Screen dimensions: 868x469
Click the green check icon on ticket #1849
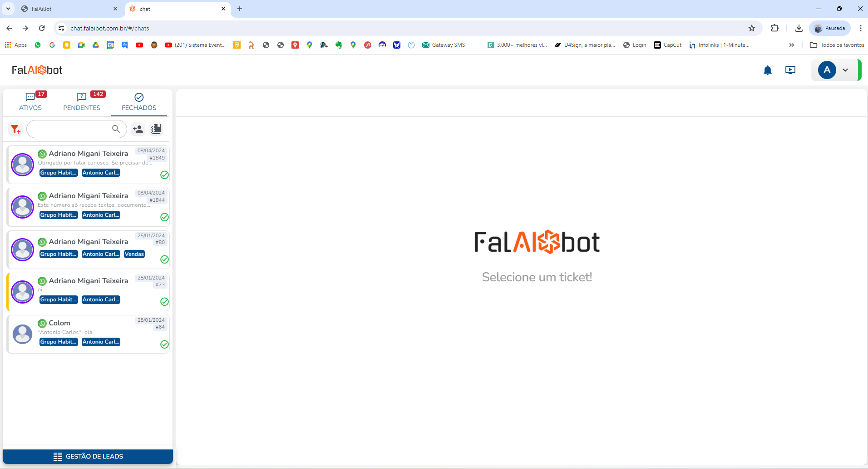point(165,175)
